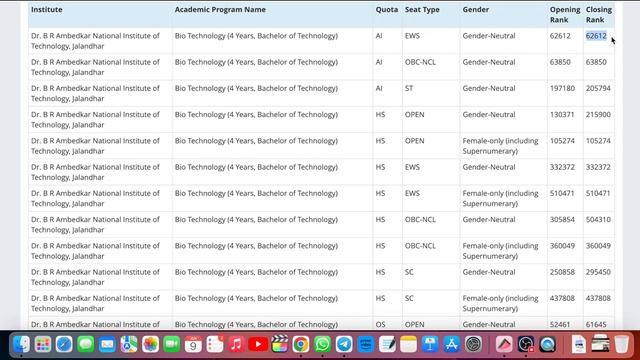
Task: Open the YouTube dock icon
Action: [x=258, y=344]
